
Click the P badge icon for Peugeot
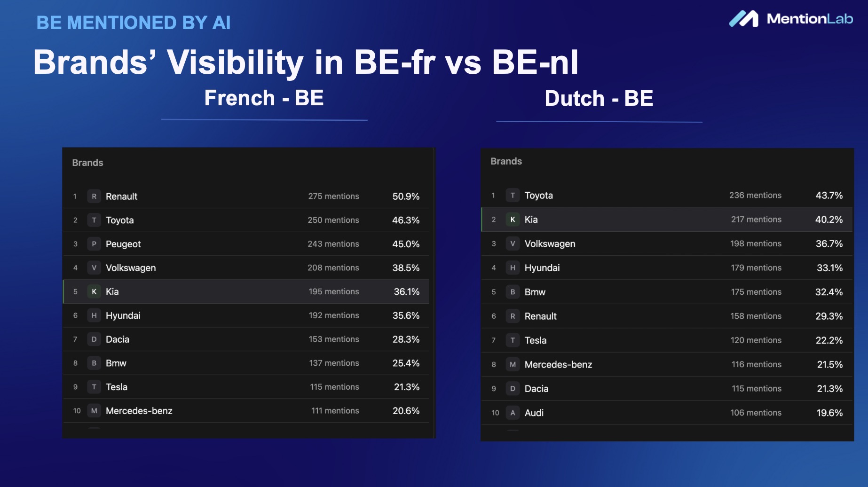click(94, 244)
